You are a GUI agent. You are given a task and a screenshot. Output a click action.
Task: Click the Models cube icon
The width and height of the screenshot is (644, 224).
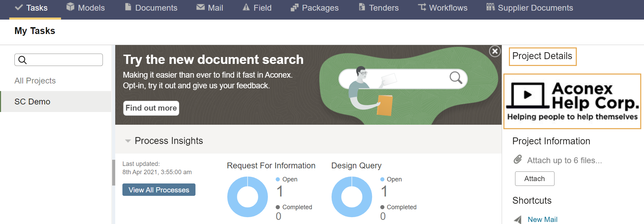click(70, 7)
